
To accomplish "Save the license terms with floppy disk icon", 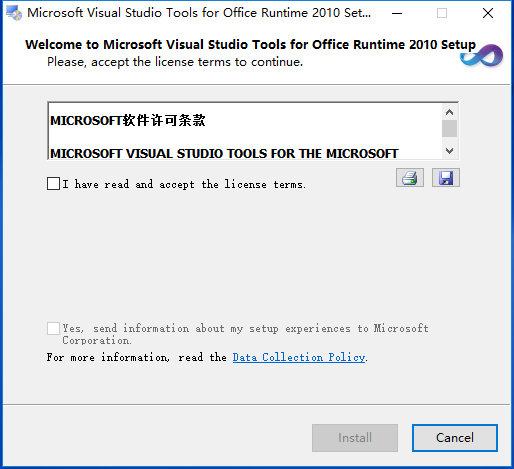I will (446, 178).
